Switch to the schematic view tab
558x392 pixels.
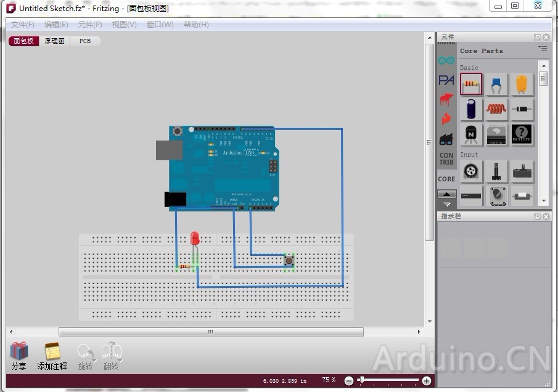(x=54, y=41)
